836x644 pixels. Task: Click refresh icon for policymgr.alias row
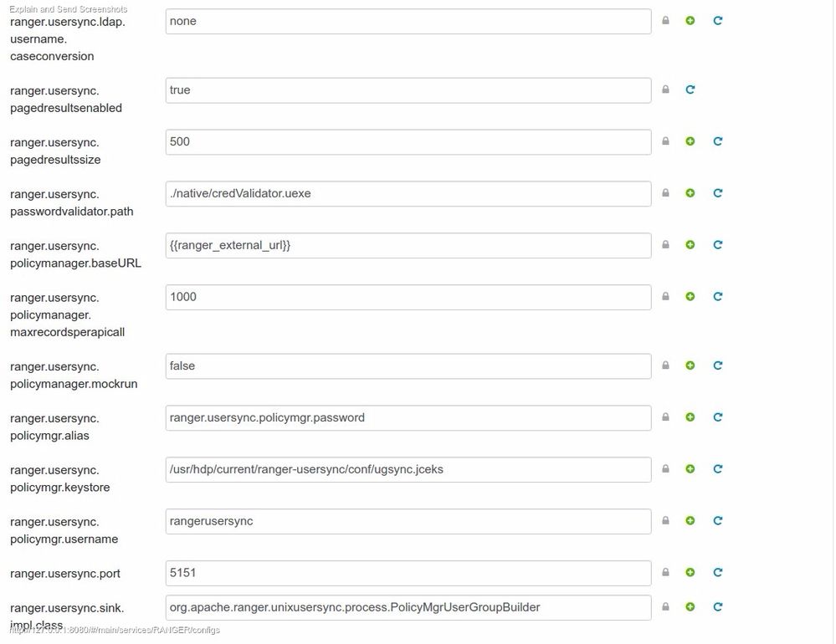pos(718,417)
